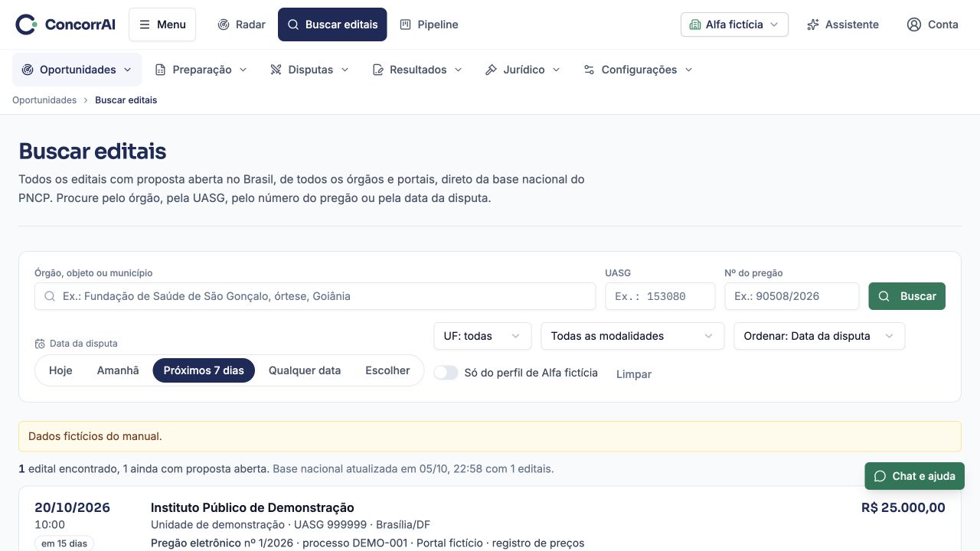Open the hamburger Menu button
The image size is (980, 551).
coord(162,24)
